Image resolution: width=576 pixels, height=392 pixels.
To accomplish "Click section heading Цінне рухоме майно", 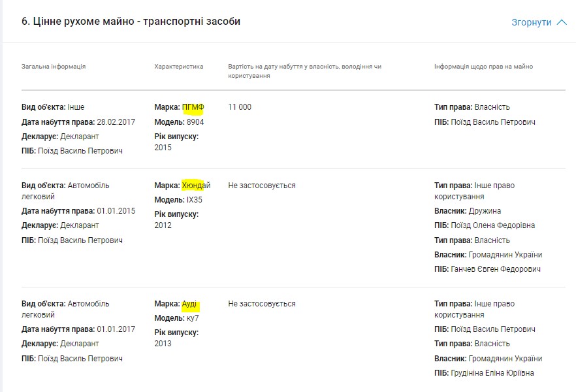I will (x=131, y=22).
